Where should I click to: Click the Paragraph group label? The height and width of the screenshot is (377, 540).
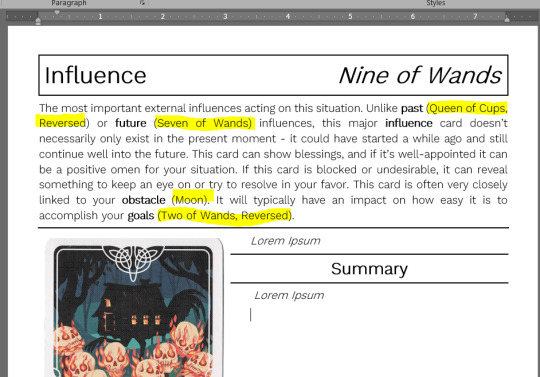coord(69,3)
